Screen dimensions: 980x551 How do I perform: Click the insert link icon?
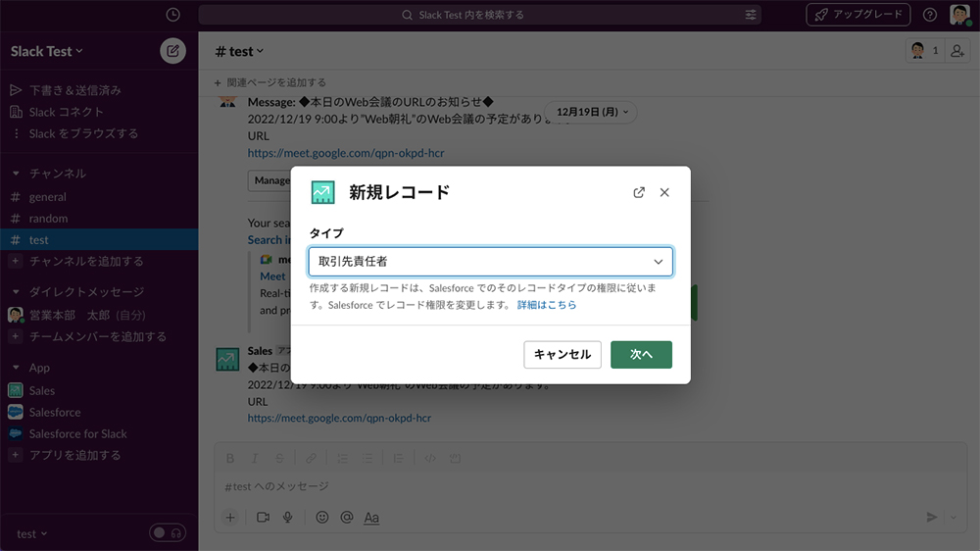click(311, 459)
